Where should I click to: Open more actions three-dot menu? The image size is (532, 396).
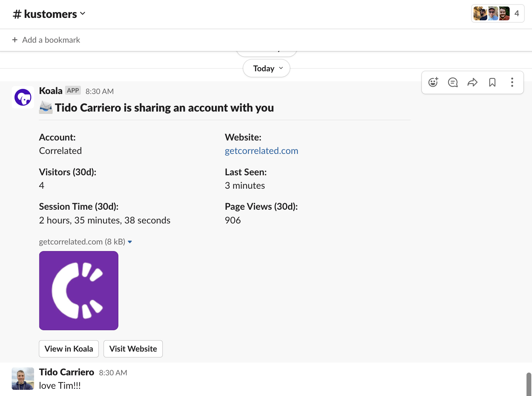pos(512,82)
